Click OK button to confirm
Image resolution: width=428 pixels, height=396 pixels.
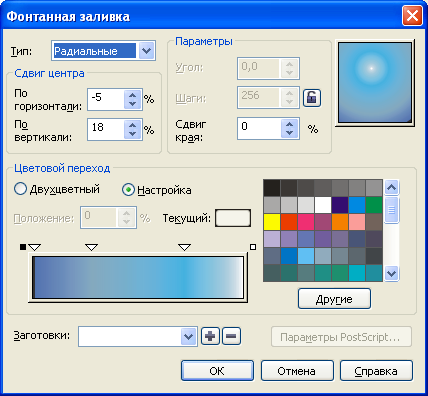(x=217, y=371)
